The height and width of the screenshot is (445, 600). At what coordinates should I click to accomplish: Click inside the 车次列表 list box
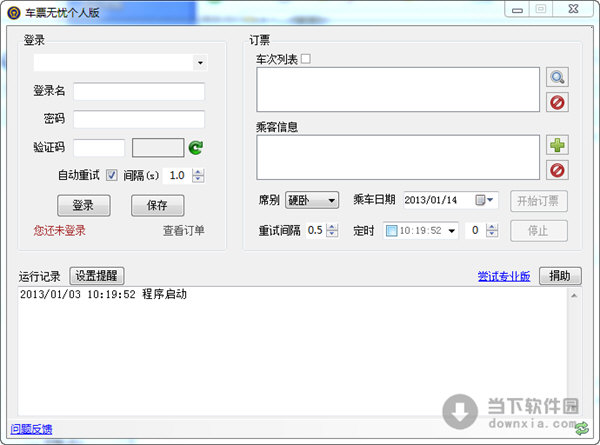(398, 90)
